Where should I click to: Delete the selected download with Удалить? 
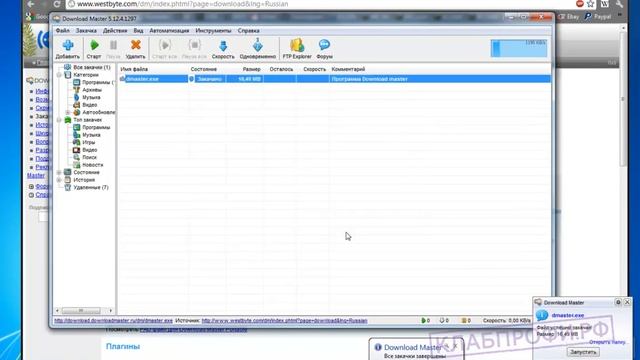pos(136,49)
